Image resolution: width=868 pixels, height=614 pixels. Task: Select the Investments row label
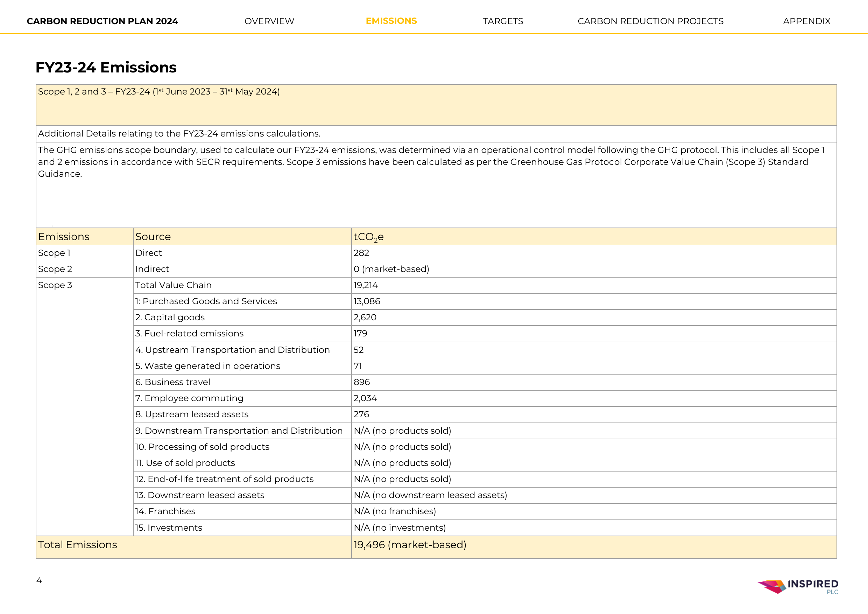169,528
